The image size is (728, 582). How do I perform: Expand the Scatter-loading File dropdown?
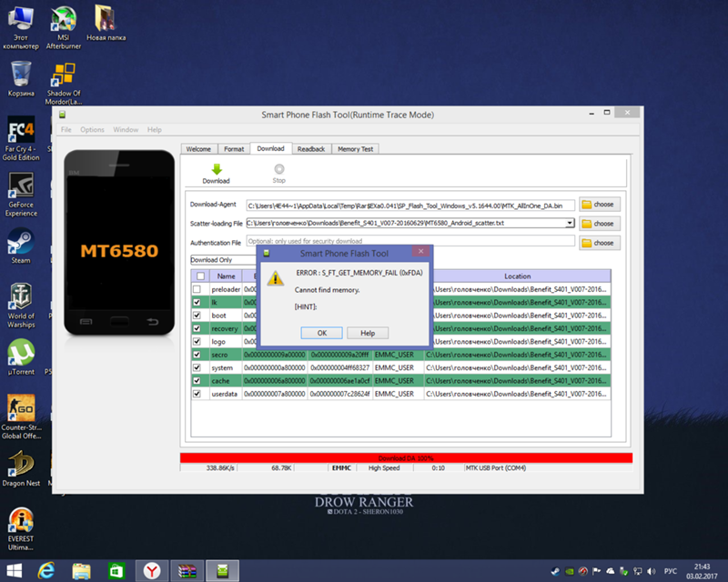570,223
